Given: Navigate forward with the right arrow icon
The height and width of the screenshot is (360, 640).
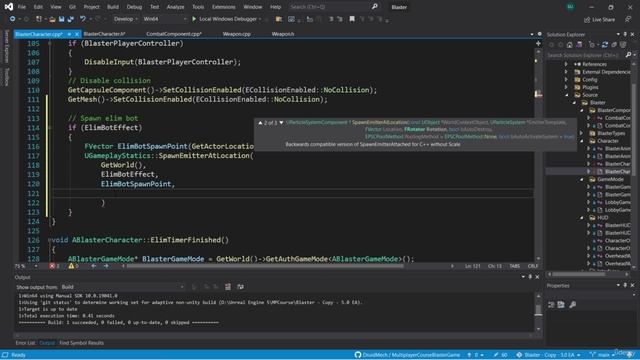Looking at the screenshot, I should coord(107,266).
